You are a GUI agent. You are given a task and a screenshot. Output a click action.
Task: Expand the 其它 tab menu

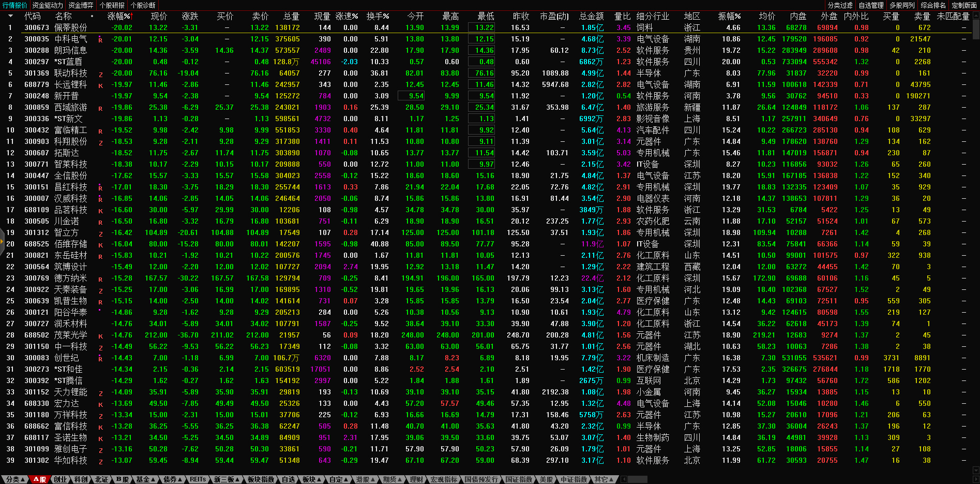(603, 479)
